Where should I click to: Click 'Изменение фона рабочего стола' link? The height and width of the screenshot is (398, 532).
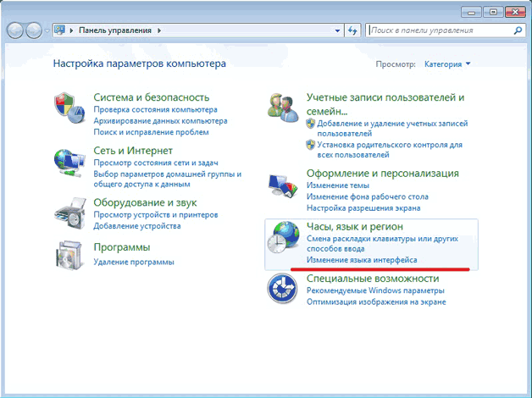click(x=368, y=196)
